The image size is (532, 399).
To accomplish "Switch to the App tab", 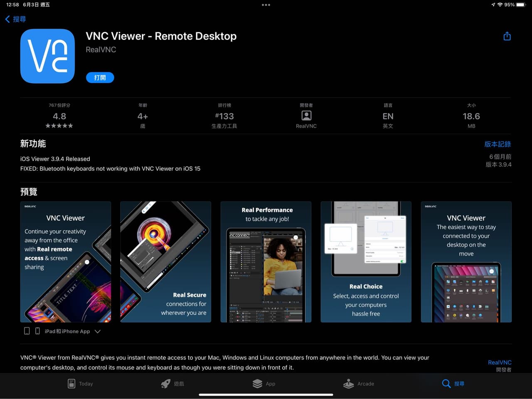I will coord(264,384).
